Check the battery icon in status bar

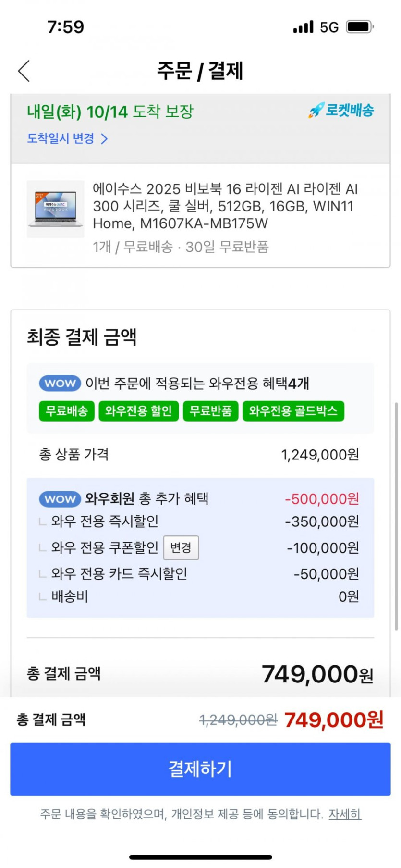[x=360, y=27]
